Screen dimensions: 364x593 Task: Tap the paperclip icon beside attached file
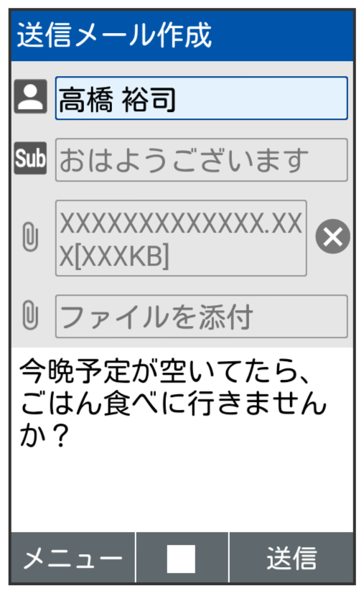pos(30,237)
